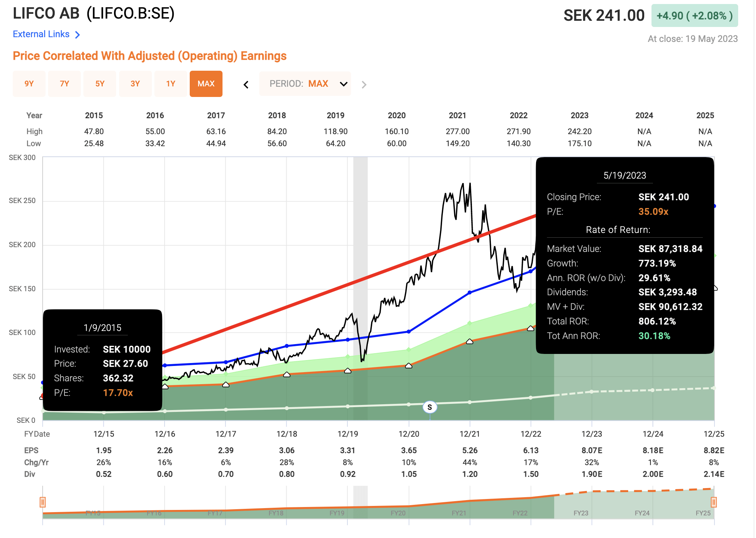Click the right chevron beside PERIOD selector
756x538 pixels.
[364, 84]
